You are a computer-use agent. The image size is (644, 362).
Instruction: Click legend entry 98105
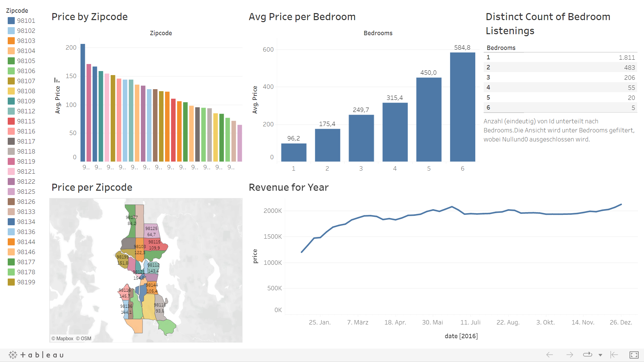pyautogui.click(x=21, y=61)
